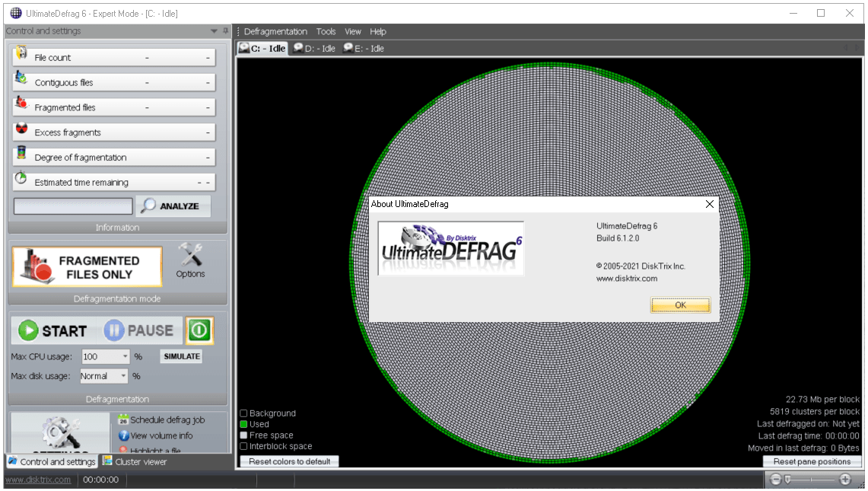Open the Control and settings panel dropdown arrow
Screen dimensions: 868x491
[x=215, y=31]
